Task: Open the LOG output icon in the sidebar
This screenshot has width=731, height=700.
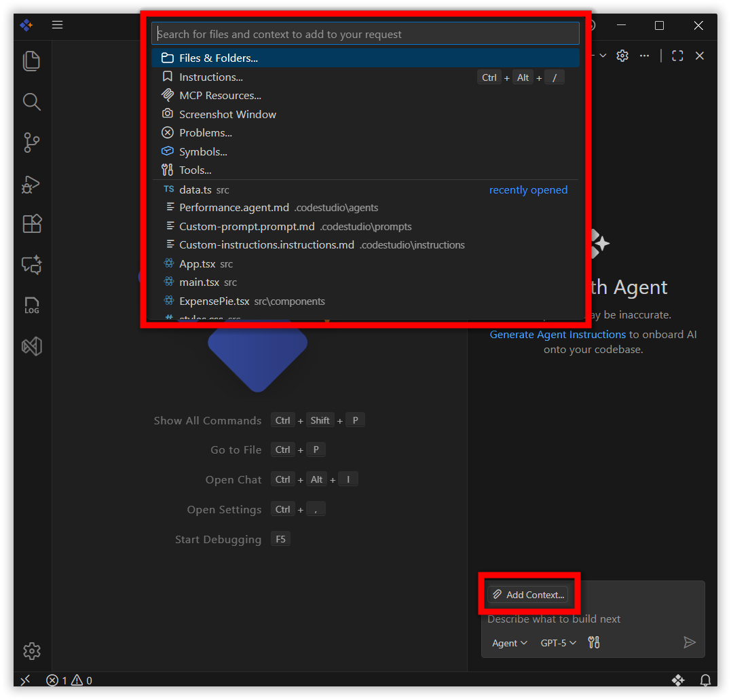Action: point(31,306)
